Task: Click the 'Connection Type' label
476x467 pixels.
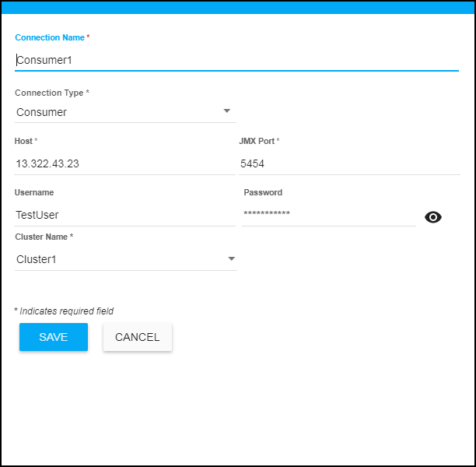Action: (50, 93)
